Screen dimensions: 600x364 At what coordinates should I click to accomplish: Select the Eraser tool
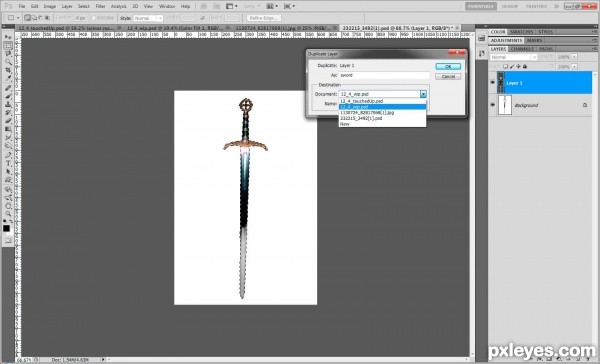(8, 121)
